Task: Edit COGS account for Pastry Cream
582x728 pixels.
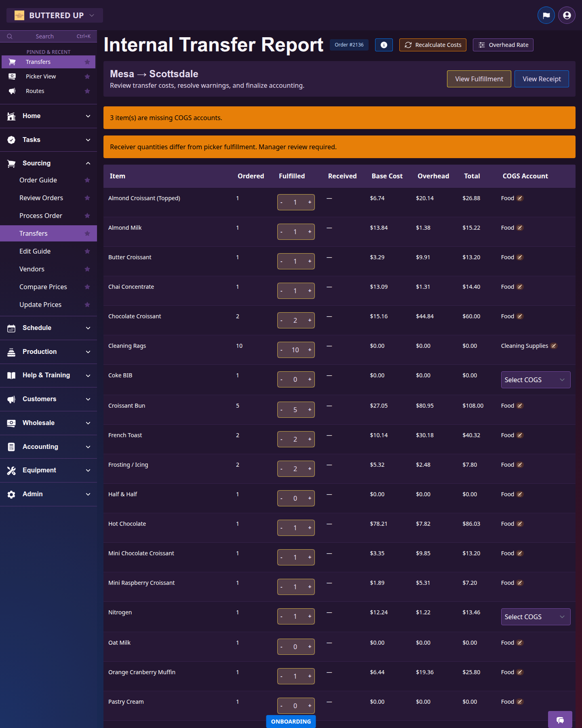Action: pos(520,702)
